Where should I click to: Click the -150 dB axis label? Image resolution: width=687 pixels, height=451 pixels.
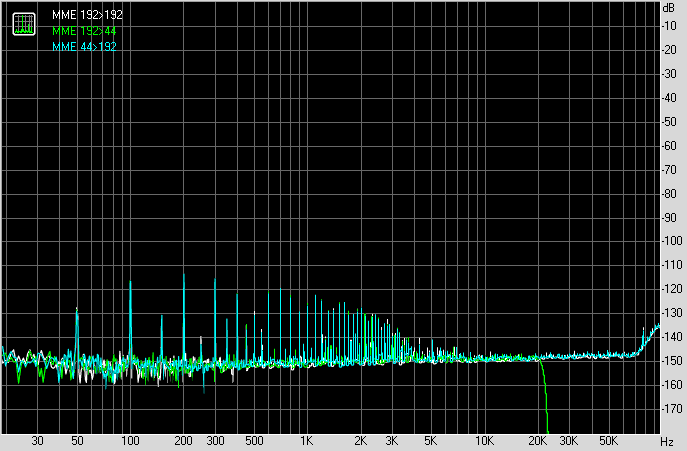[x=673, y=361]
